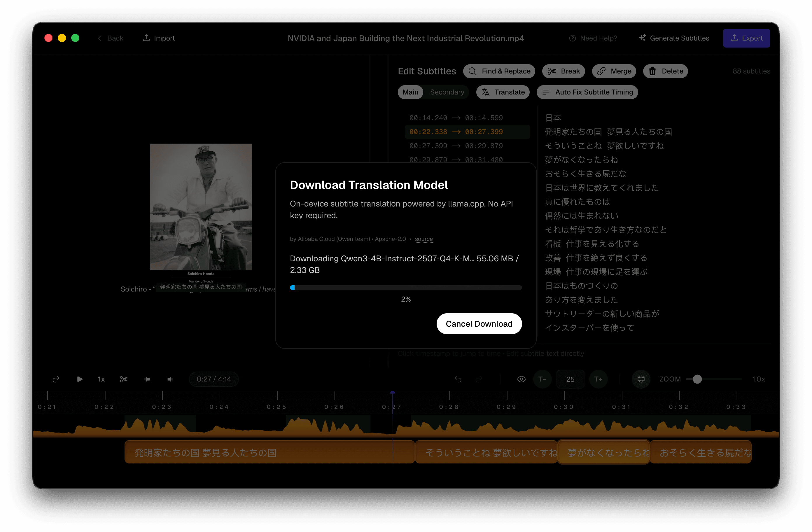Switch to the Main subtitle tab

click(410, 92)
